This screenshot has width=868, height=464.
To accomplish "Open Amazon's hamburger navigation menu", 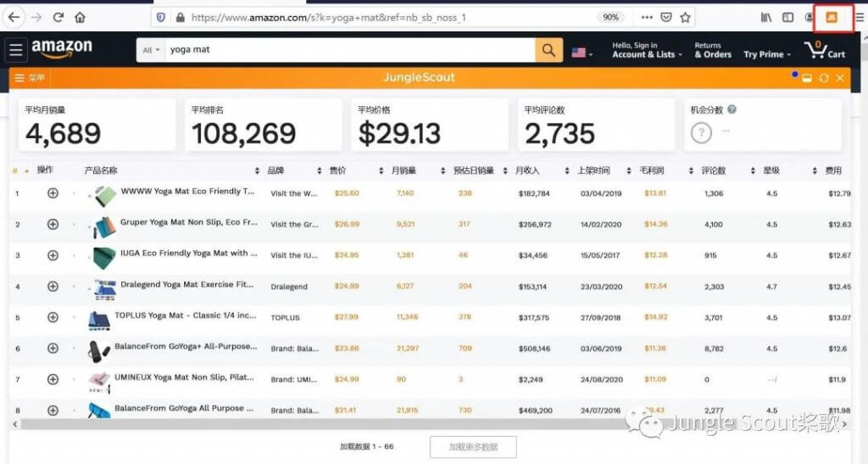I will click(15, 50).
